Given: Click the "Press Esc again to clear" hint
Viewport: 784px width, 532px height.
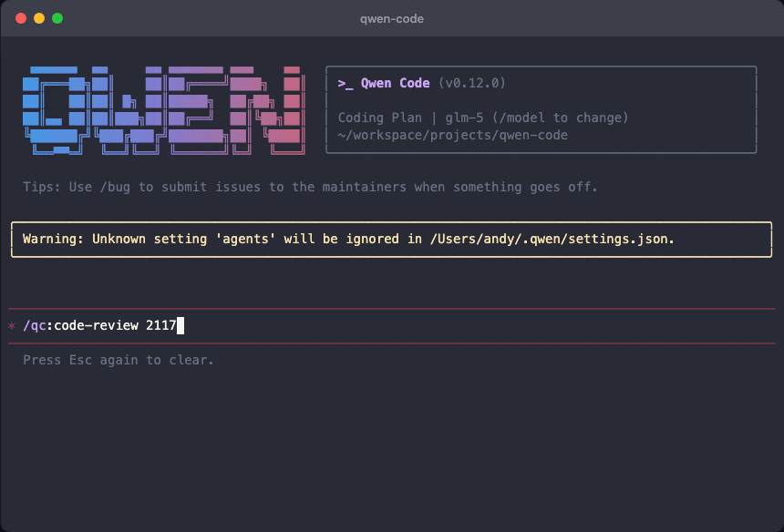Looking at the screenshot, I should coord(119,360).
